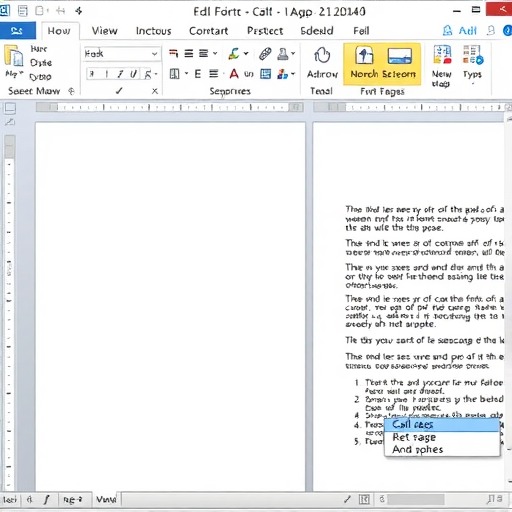Open dropdown arrow next to highlighter icon

[x=246, y=53]
